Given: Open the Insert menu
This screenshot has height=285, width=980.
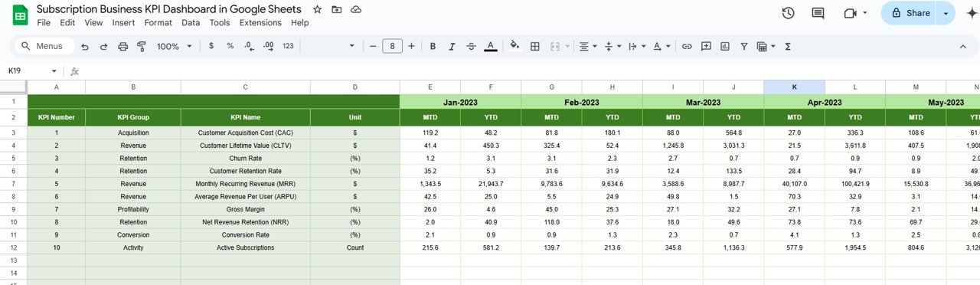Looking at the screenshot, I should pos(123,23).
